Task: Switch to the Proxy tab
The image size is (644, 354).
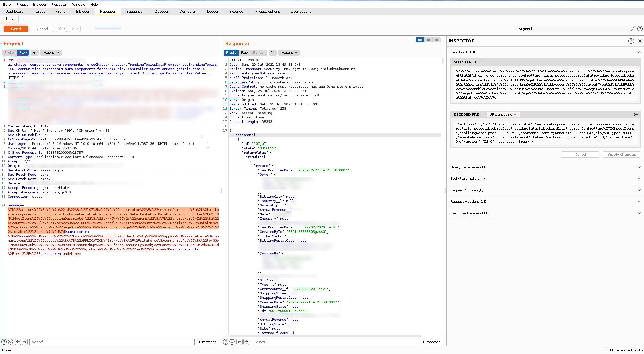Action: click(60, 12)
